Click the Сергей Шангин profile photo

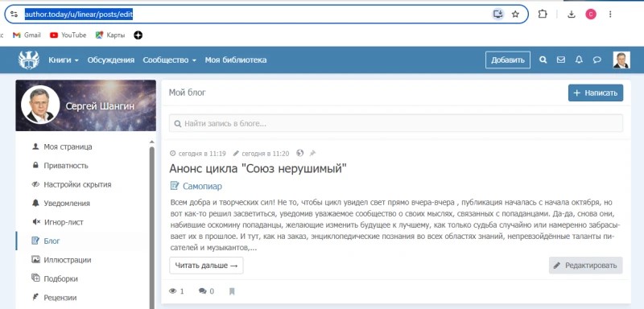pos(40,105)
